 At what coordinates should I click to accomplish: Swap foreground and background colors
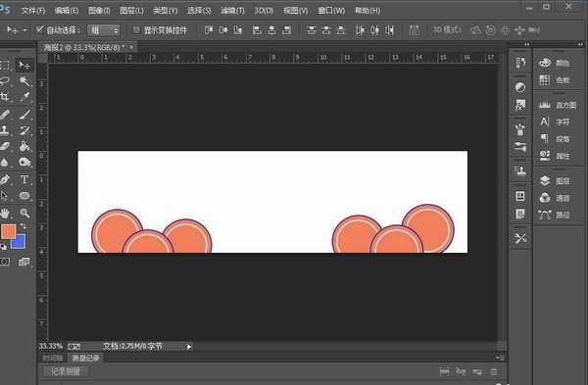coord(24,226)
